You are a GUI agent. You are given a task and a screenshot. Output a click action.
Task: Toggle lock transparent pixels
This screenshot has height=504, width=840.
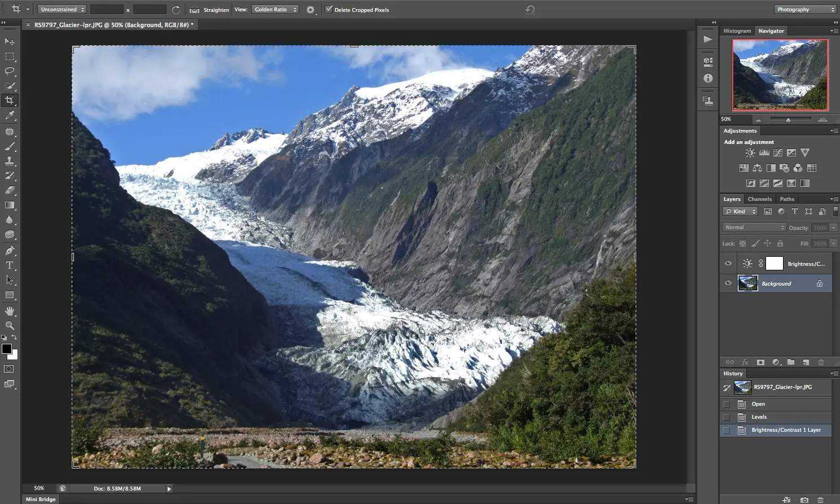click(742, 244)
